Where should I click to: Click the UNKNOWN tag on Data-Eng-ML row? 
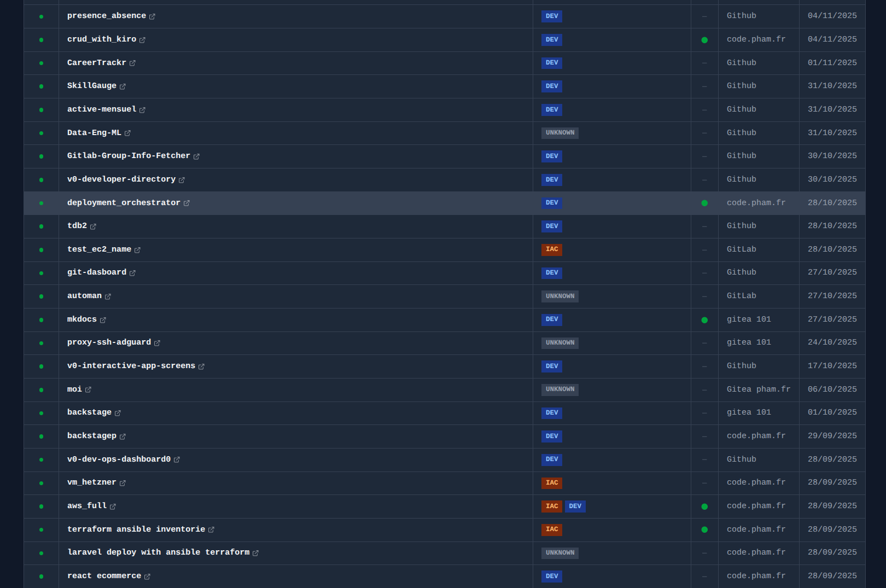tap(559, 133)
